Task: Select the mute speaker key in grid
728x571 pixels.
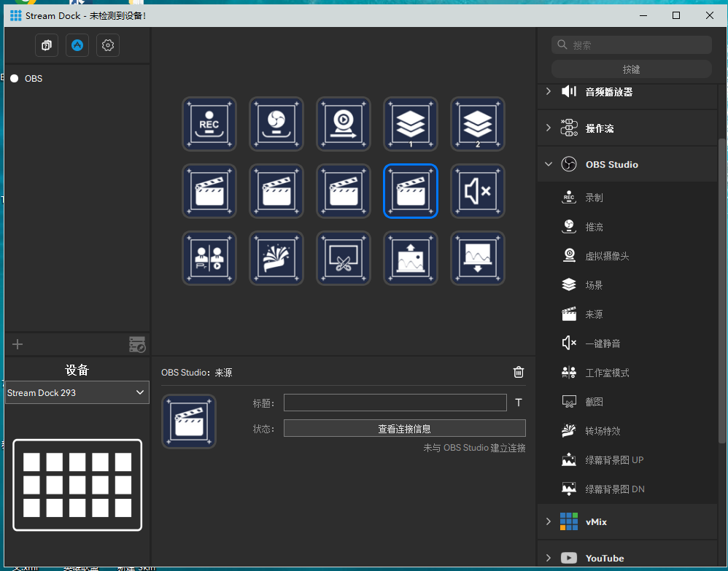Action: [477, 191]
